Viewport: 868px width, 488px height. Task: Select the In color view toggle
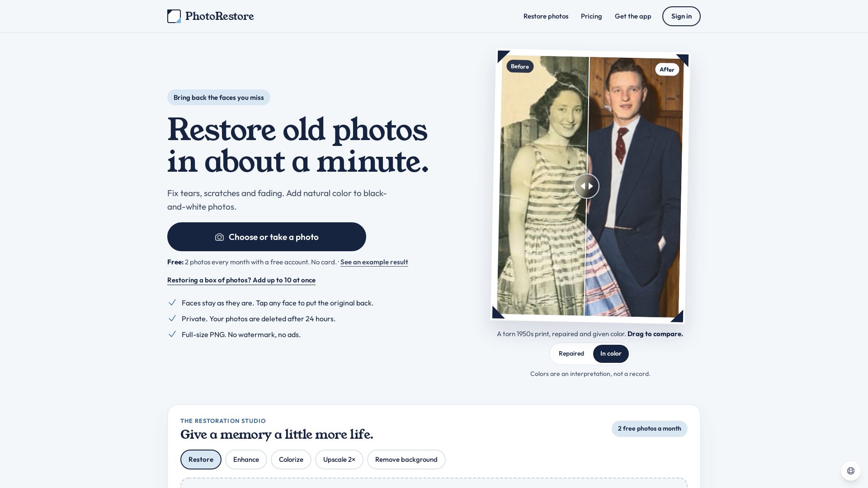[x=611, y=354]
